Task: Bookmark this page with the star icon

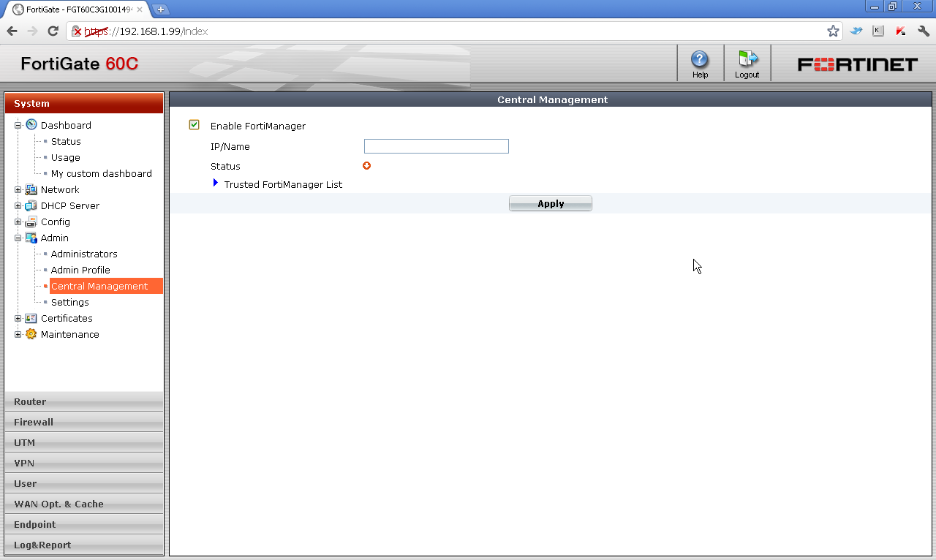Action: [x=833, y=31]
